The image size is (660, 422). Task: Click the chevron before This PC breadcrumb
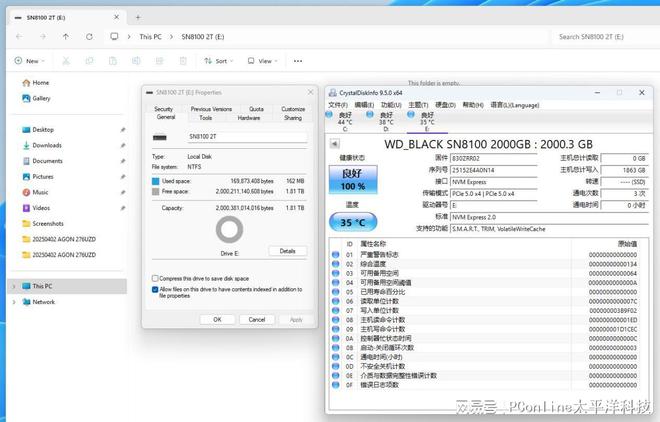(x=129, y=37)
